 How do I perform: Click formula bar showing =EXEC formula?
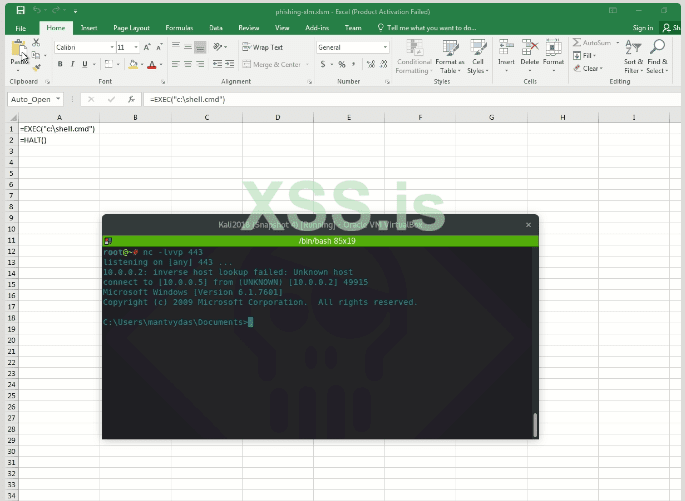pos(411,99)
